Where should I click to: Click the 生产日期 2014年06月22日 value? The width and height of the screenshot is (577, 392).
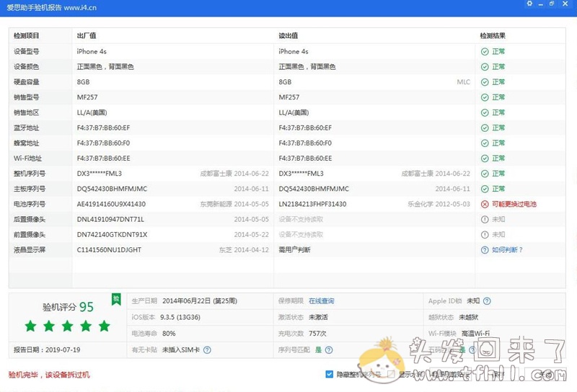tap(200, 300)
